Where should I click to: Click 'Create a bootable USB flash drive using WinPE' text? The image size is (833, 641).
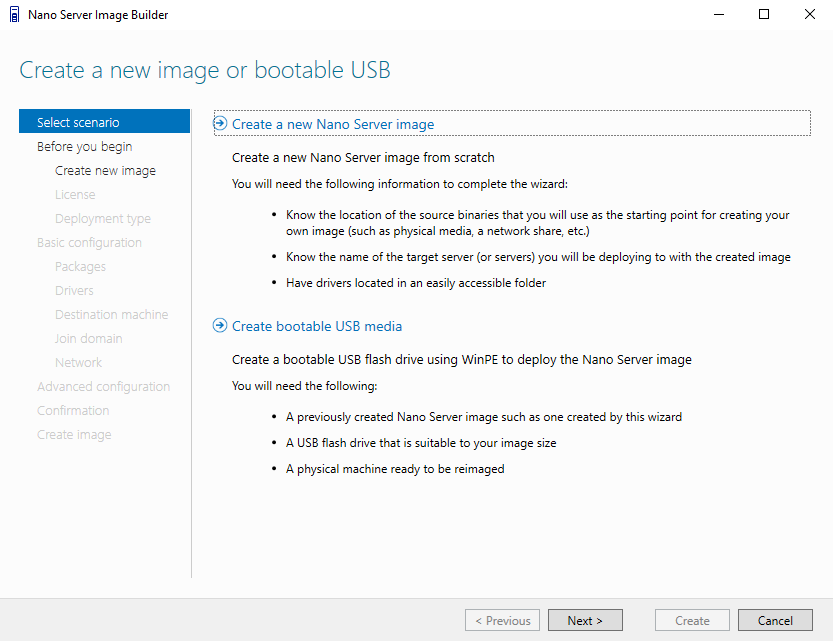click(462, 360)
